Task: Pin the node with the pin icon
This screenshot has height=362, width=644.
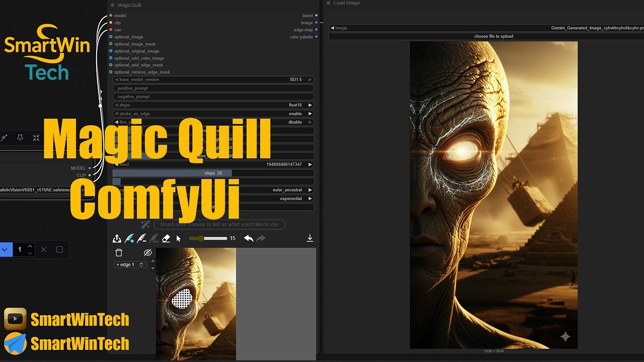Action: (x=20, y=137)
